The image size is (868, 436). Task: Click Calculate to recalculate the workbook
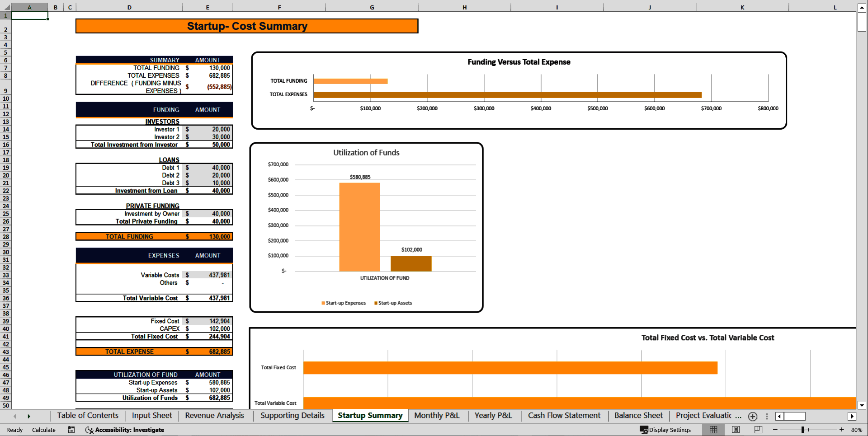coord(43,430)
